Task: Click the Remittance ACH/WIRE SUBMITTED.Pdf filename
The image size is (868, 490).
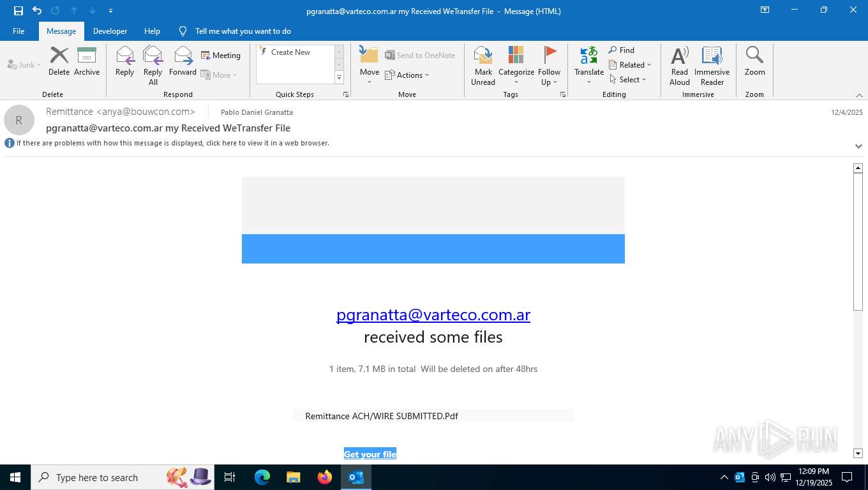Action: click(382, 416)
